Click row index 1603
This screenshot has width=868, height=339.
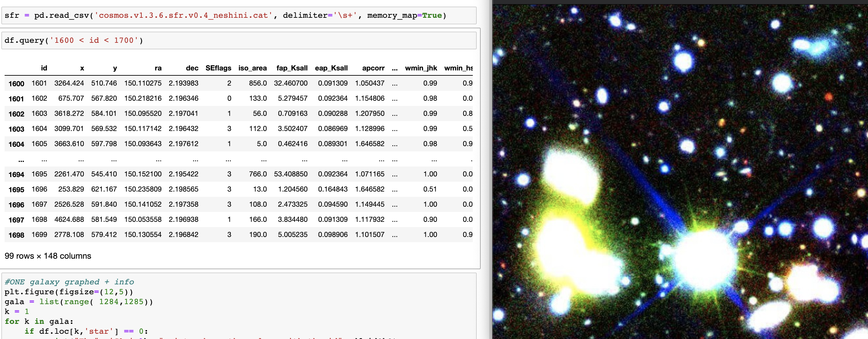(x=16, y=129)
